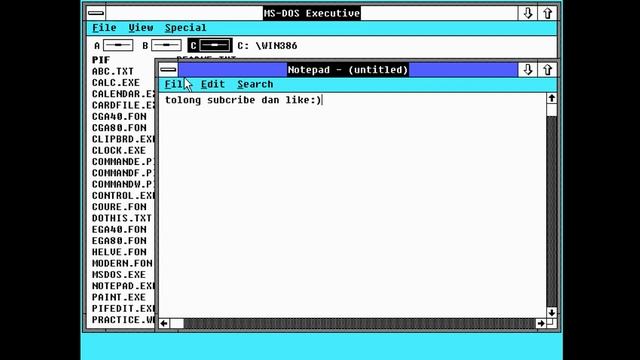Select drive B icon
The height and width of the screenshot is (360, 640).
pos(162,45)
